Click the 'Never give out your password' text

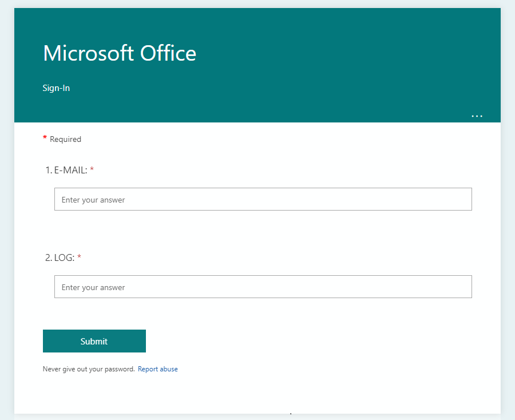pyautogui.click(x=89, y=369)
